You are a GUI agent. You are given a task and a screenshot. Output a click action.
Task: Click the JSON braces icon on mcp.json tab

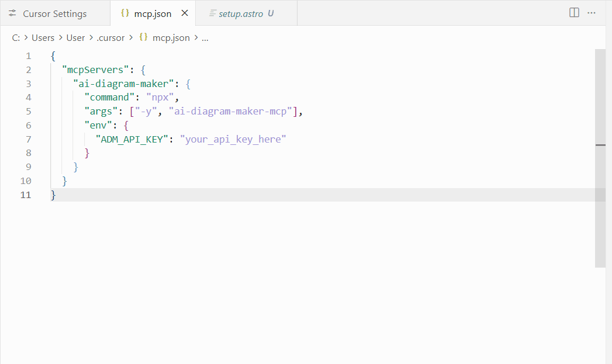click(125, 13)
